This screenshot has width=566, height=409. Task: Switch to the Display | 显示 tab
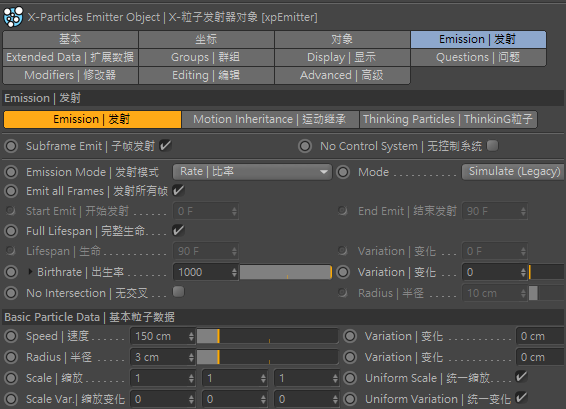coord(342,57)
